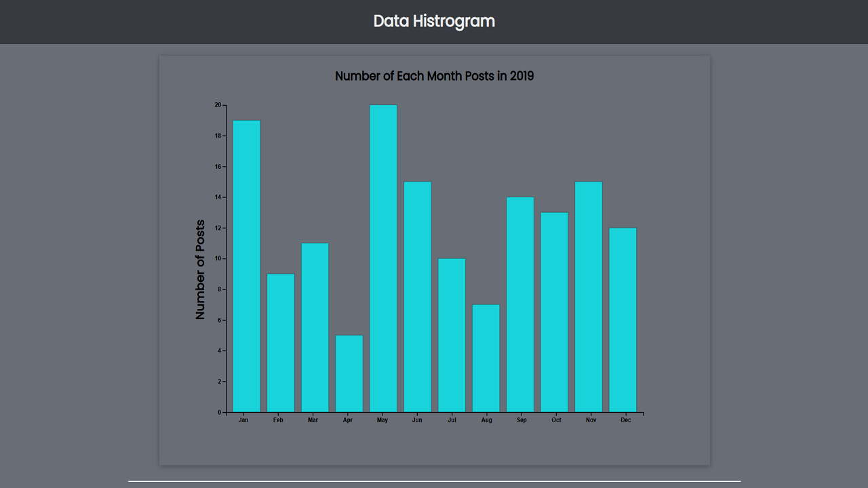Image resolution: width=868 pixels, height=488 pixels.
Task: Click the y-axis tick label '4'
Action: (220, 350)
